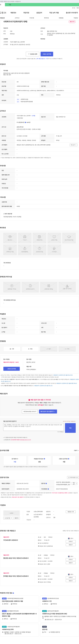Open job [한신원] 4등급 어르신 방문요양 요양보호사

coord(16,558)
